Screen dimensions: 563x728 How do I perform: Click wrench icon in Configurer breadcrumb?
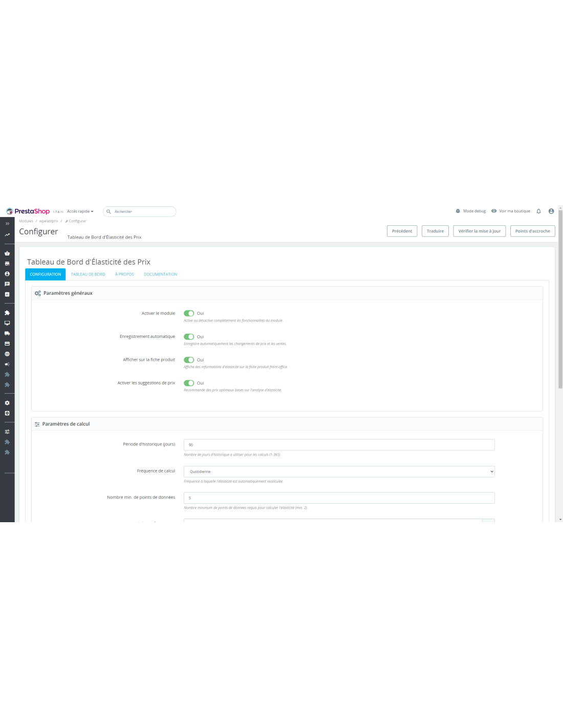(x=67, y=221)
